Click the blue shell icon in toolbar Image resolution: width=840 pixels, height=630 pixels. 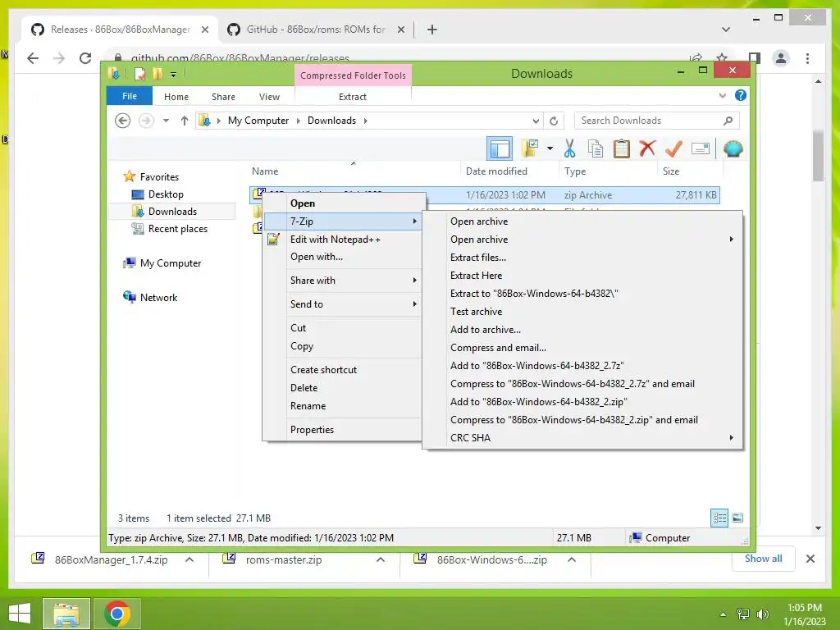tap(733, 148)
